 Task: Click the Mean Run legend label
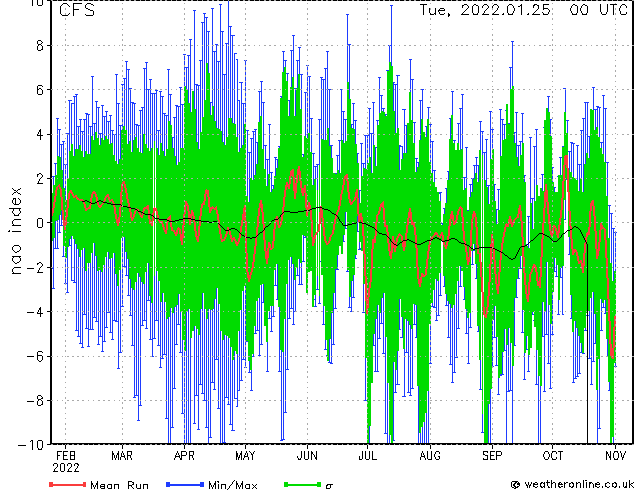120,485
